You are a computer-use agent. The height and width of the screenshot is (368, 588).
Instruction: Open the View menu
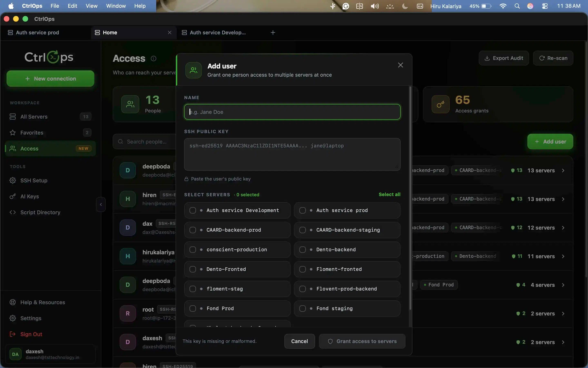[x=92, y=6]
